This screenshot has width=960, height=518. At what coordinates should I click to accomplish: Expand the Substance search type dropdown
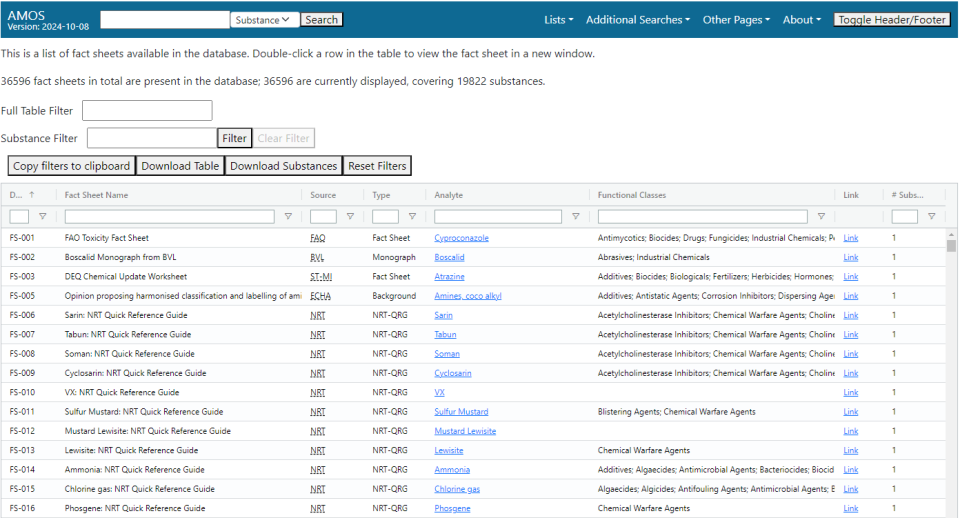(264, 20)
